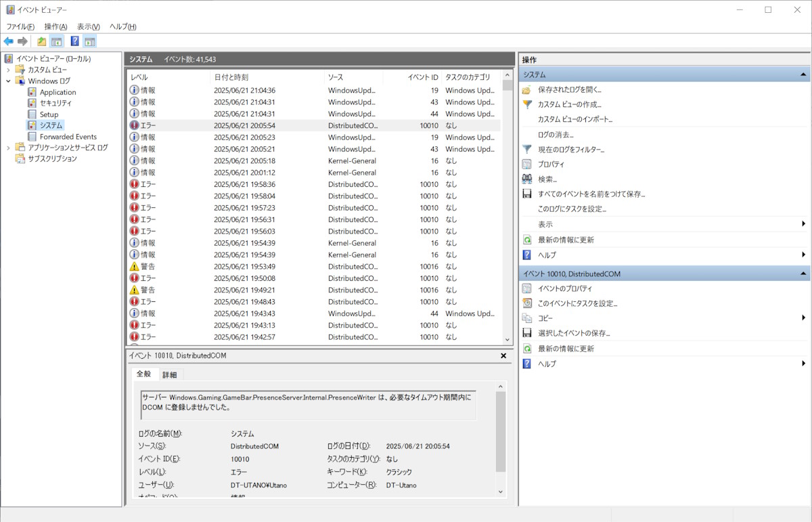The height and width of the screenshot is (522, 812).
Task: Open the 表示 submenu arrow in actions
Action: pos(803,224)
